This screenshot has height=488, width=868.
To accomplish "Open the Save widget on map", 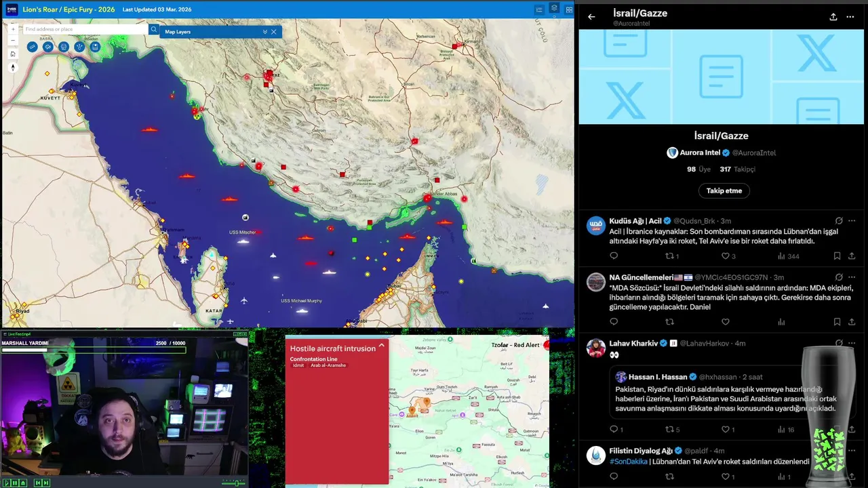I will (96, 47).
